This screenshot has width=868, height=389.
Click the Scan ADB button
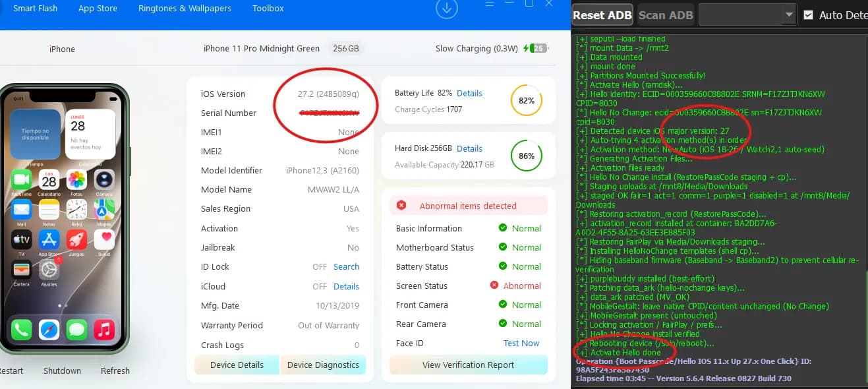point(666,15)
